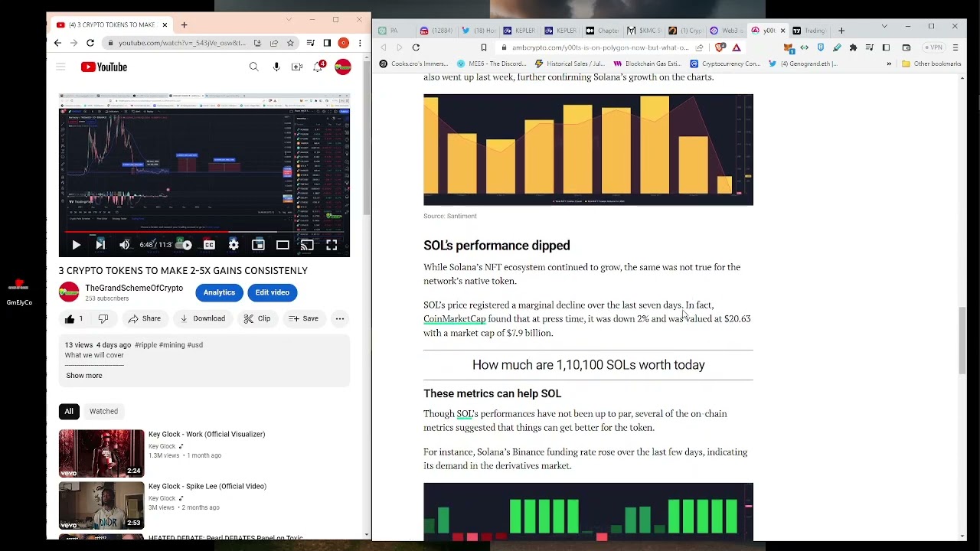Open Key Glock Spike Lee video thumbnail

[x=101, y=505]
